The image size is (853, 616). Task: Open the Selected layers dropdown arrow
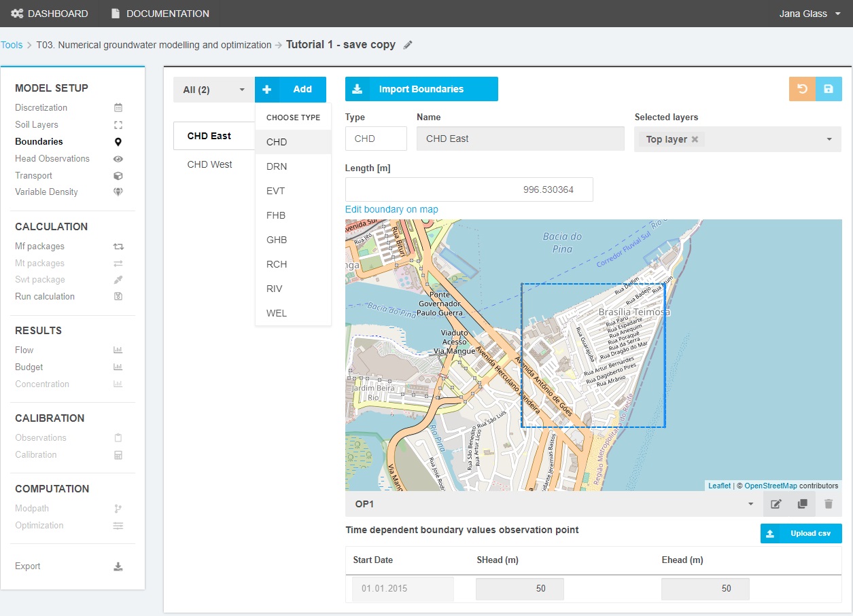pos(829,139)
